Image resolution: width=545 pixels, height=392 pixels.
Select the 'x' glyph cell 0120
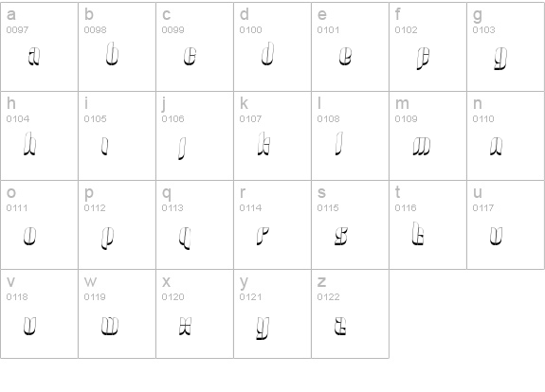pyautogui.click(x=194, y=313)
